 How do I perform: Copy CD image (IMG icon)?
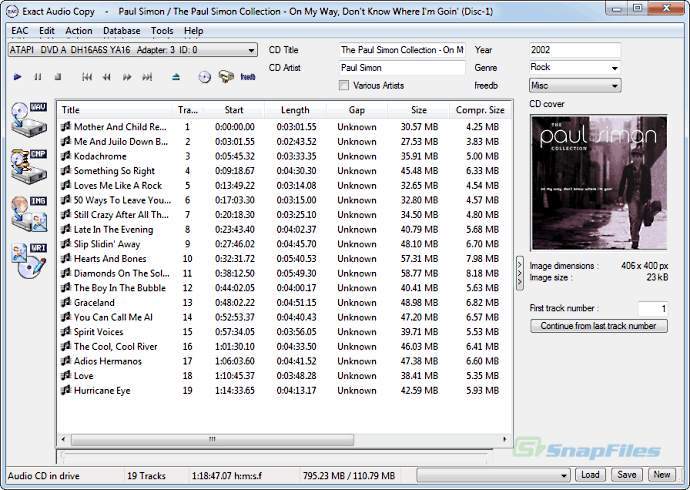[x=29, y=213]
